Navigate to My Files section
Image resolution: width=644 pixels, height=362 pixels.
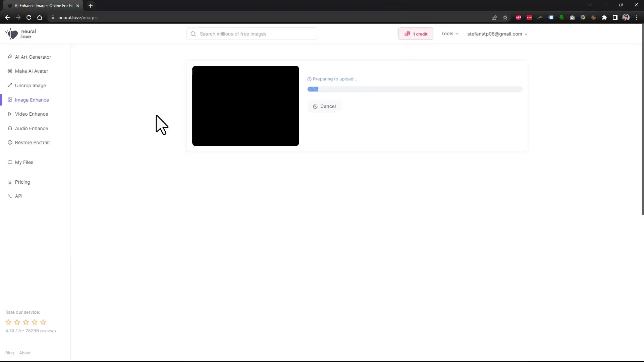pyautogui.click(x=24, y=162)
